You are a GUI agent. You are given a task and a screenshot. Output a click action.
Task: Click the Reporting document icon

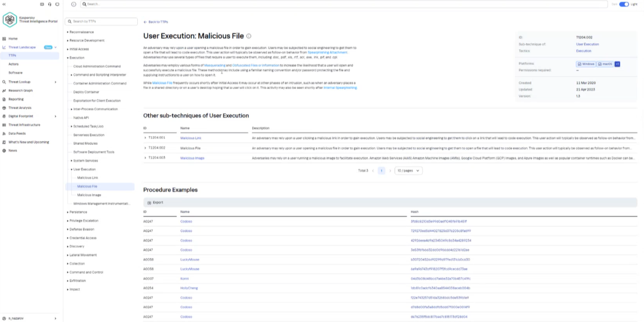pos(4,99)
